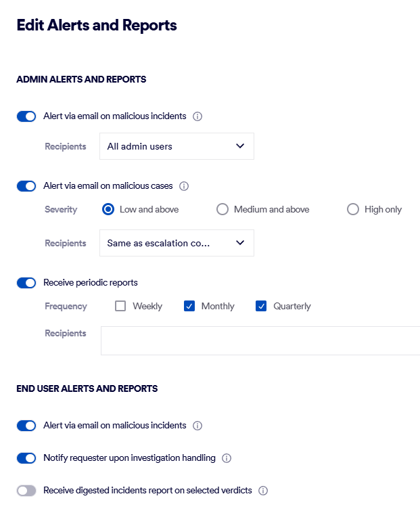420x513 pixels.
Task: Uncheck the Quarterly frequency checkbox
Action: (261, 306)
